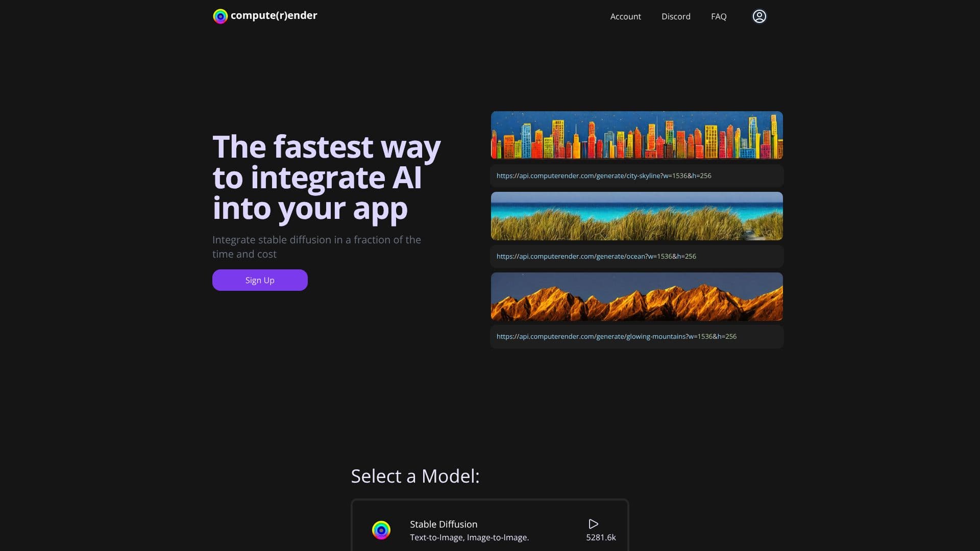Select the Stable Diffusion model title
Screen dimensions: 980x551
tap(444, 524)
